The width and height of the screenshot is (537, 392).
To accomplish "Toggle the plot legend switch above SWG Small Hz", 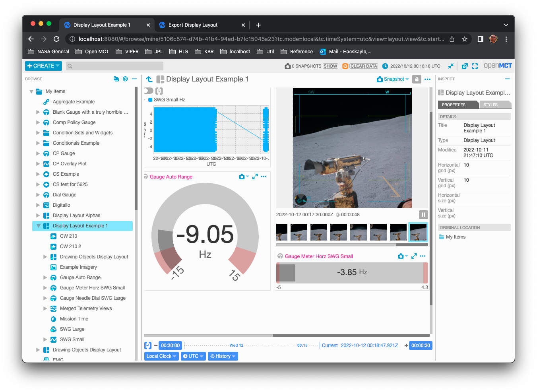I will (148, 91).
